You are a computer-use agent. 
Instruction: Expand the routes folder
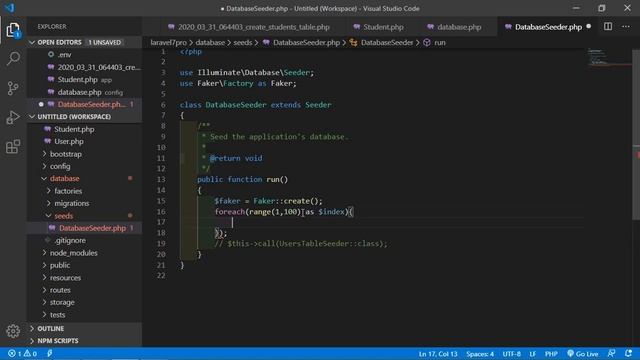click(x=60, y=290)
